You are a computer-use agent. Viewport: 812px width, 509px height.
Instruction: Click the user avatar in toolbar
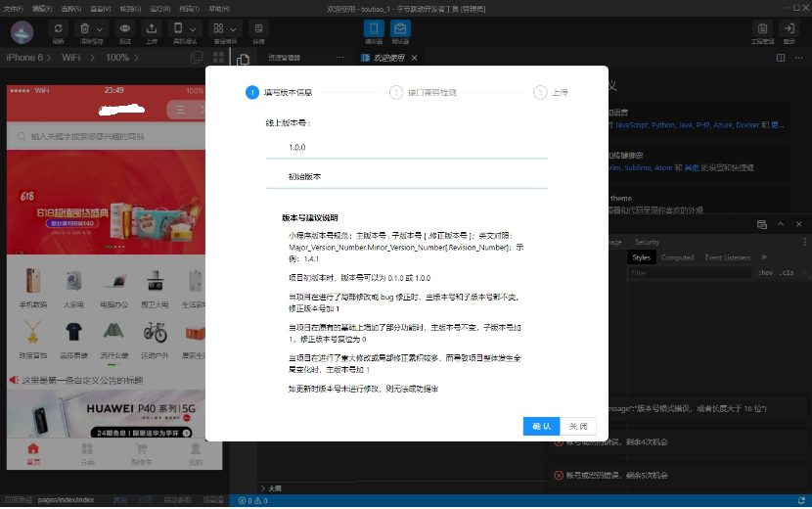22,31
